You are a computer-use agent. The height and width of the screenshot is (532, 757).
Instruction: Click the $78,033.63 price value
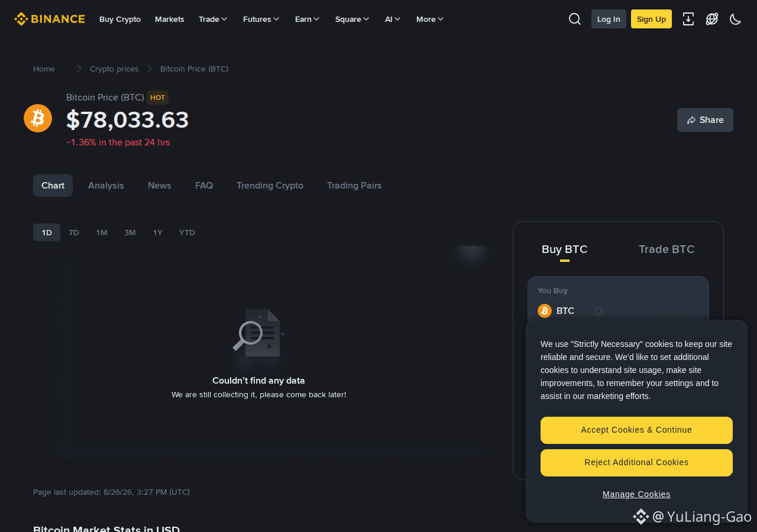128,120
